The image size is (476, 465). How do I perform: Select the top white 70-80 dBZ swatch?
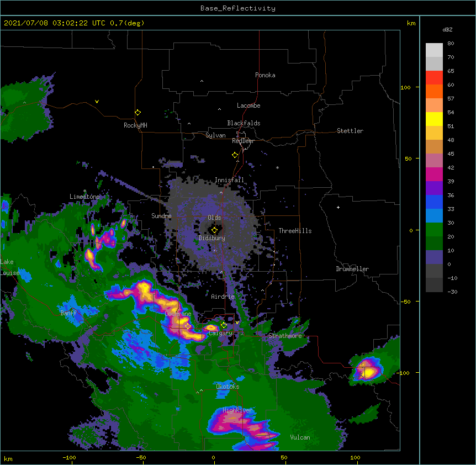click(x=434, y=50)
